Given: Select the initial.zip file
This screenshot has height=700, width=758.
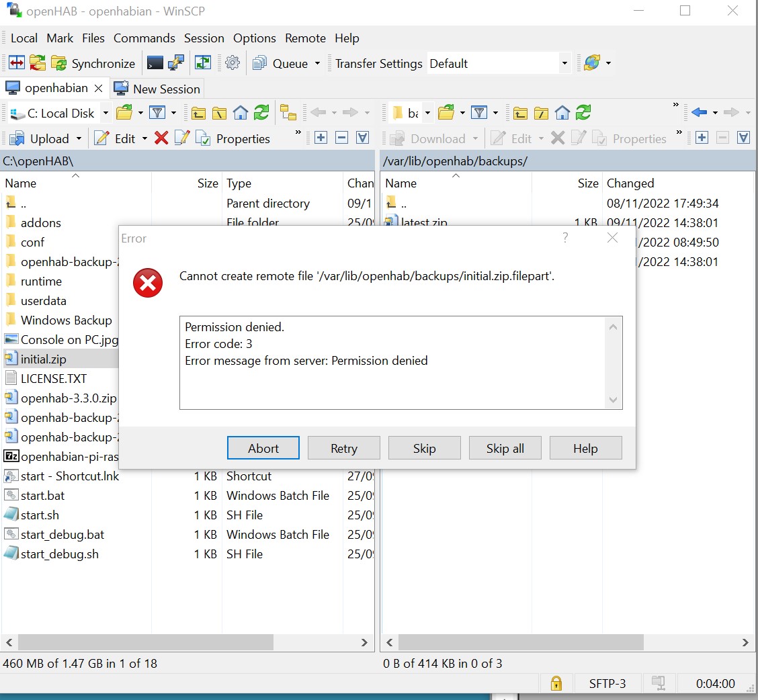Looking at the screenshot, I should pyautogui.click(x=44, y=359).
